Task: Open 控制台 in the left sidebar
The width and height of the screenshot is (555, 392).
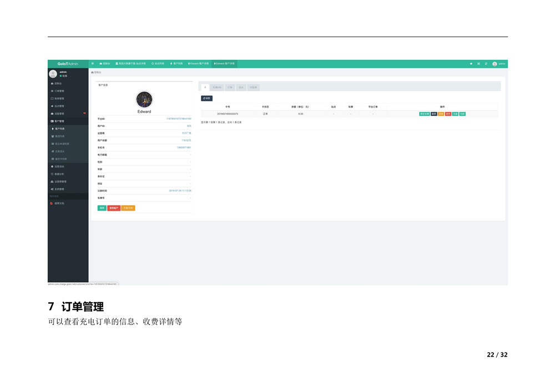Action: (x=58, y=84)
